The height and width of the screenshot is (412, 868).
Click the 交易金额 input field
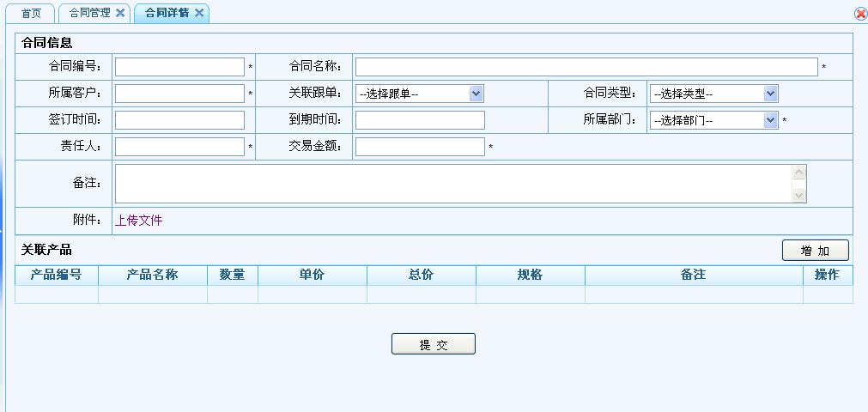tap(420, 147)
